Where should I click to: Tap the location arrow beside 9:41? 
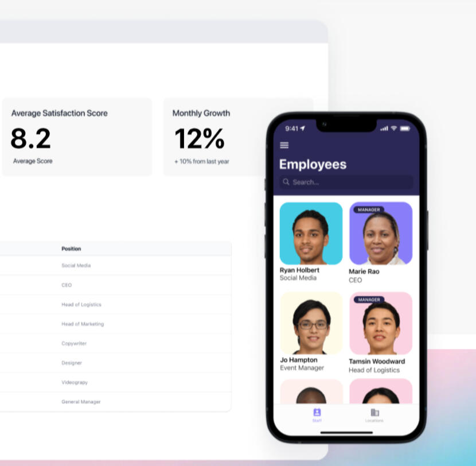pyautogui.click(x=303, y=129)
